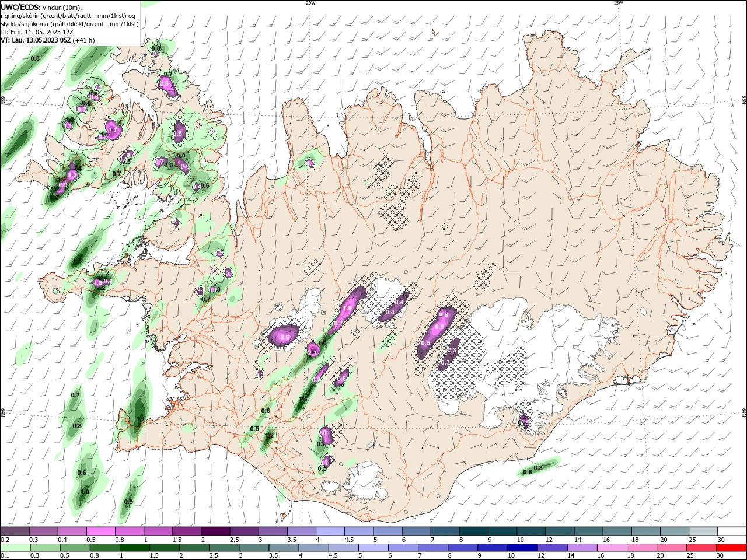
Task: Pick the dark green bottom row swatch starting at 1
Action: click(134, 548)
